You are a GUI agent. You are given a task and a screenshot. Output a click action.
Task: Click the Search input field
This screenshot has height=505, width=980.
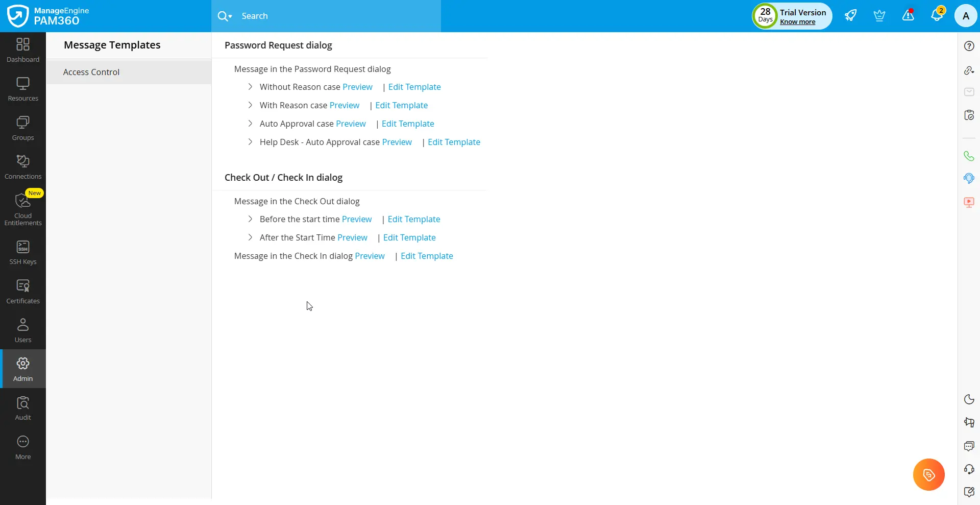[x=337, y=16]
